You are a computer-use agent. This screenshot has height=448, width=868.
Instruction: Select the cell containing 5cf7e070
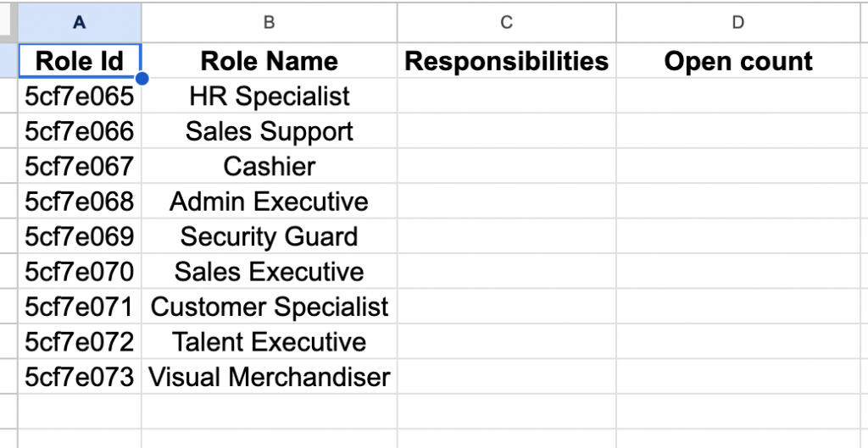point(80,272)
